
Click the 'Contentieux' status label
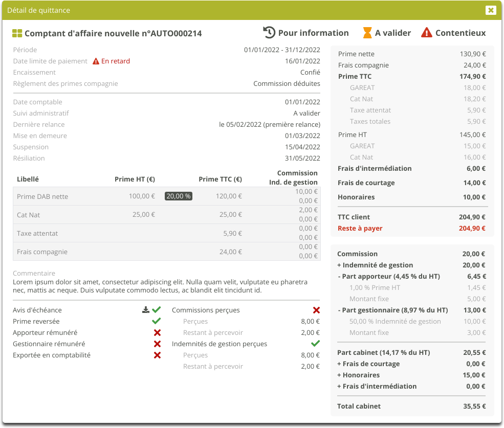[x=461, y=33]
